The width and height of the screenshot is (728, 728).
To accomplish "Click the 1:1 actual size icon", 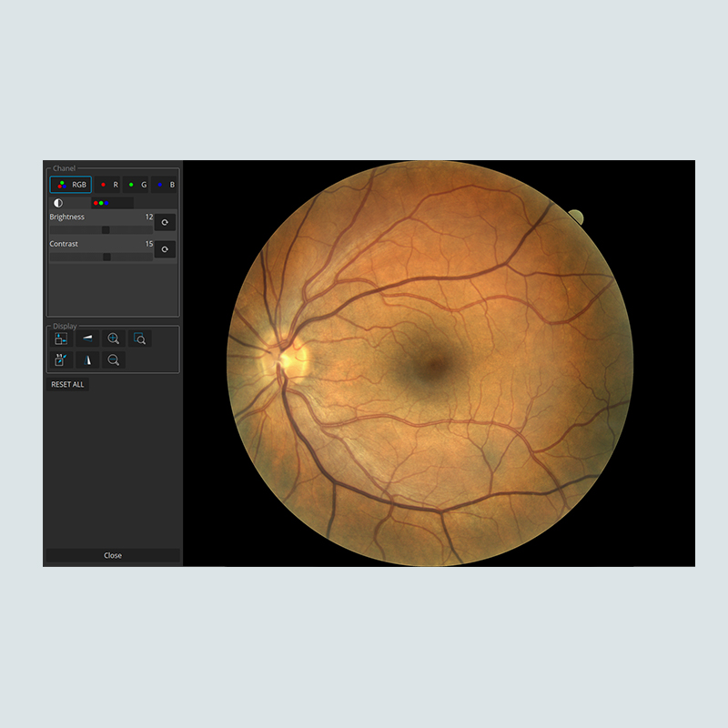I will point(61,360).
